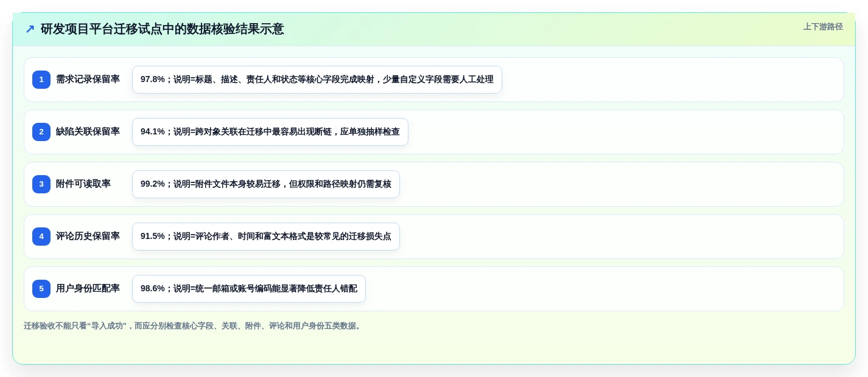Select the 需求记录保留率 label
The width and height of the screenshot is (868, 377).
[x=88, y=80]
